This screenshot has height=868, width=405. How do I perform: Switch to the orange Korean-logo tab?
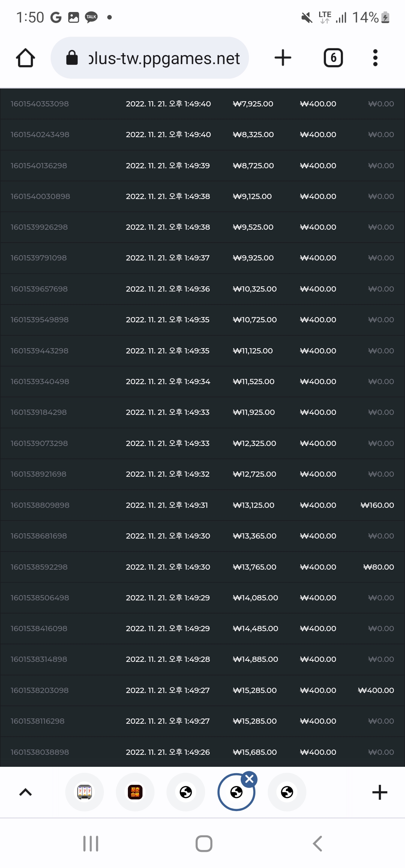135,792
